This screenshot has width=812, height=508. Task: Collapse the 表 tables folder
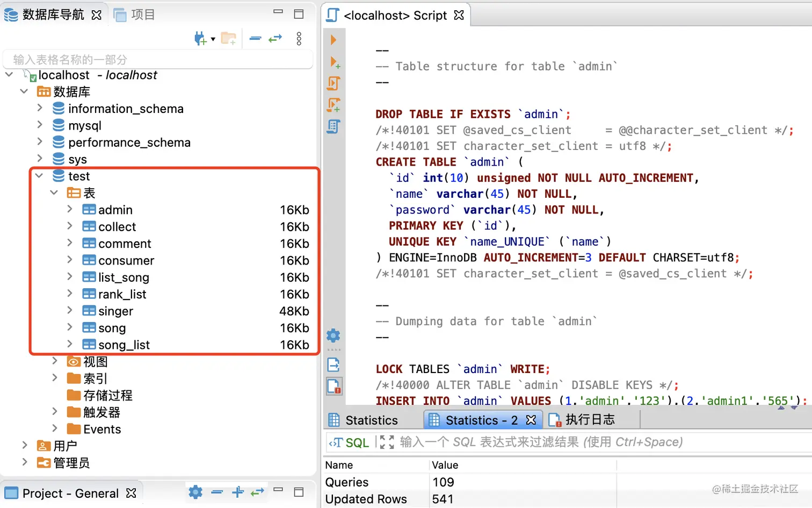point(54,192)
